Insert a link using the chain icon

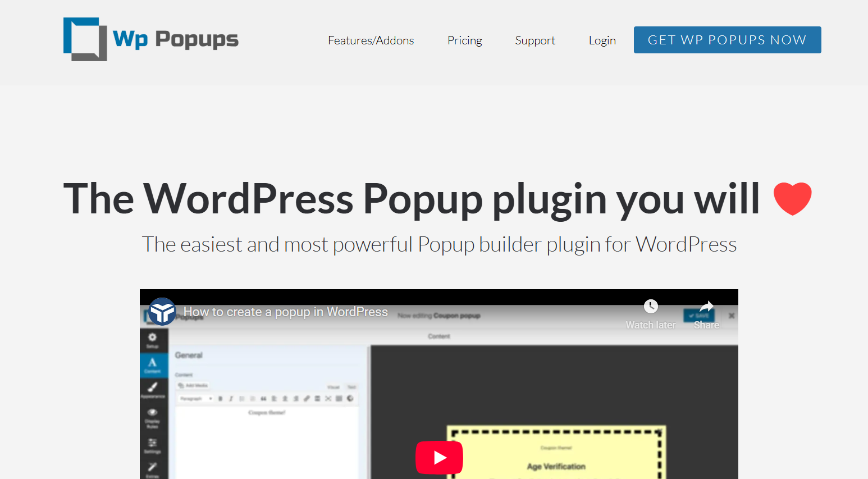pyautogui.click(x=307, y=399)
